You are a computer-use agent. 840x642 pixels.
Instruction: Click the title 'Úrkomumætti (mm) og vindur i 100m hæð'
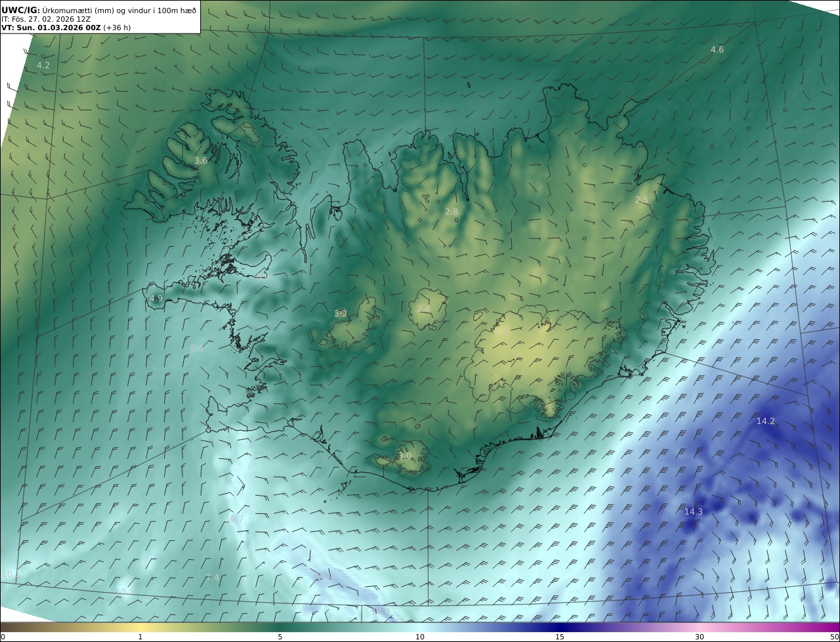(x=119, y=10)
